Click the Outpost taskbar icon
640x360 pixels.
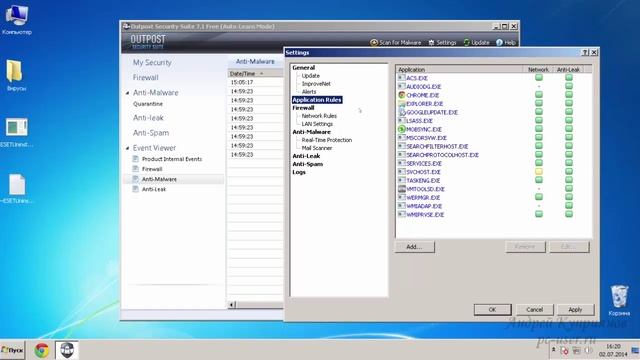(67, 350)
